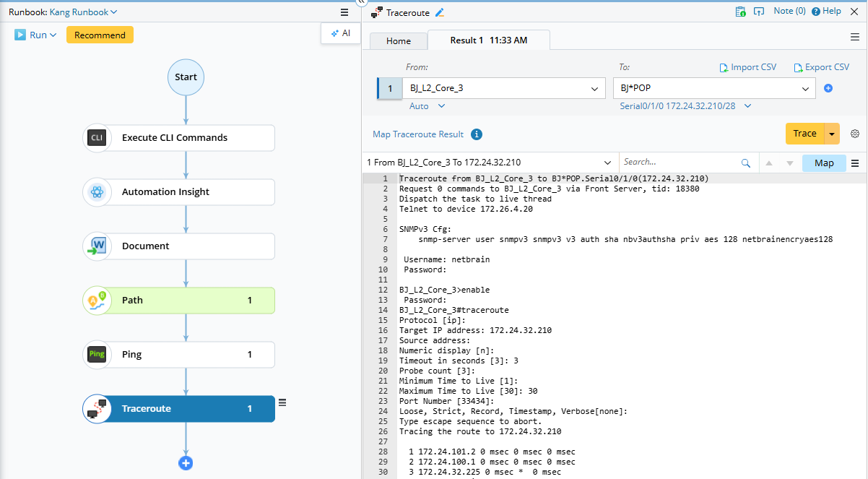868x479 pixels.
Task: Select the Execute CLI Commands node
Action: click(x=179, y=138)
